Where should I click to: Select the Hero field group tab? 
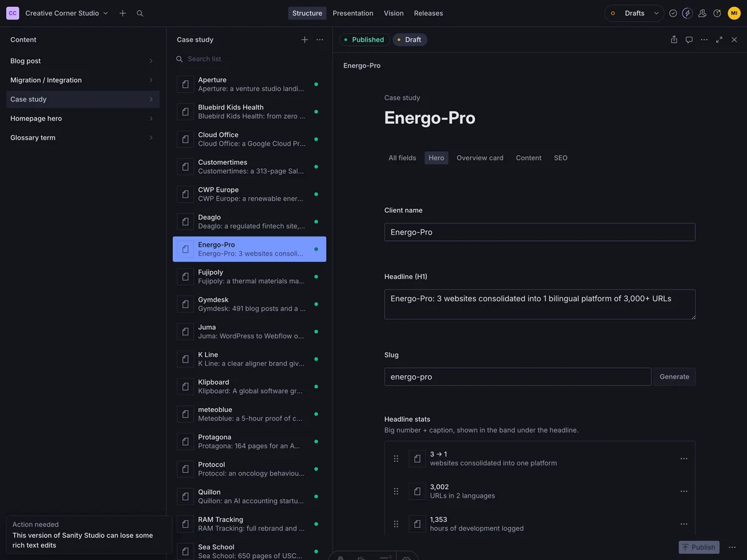pos(436,158)
